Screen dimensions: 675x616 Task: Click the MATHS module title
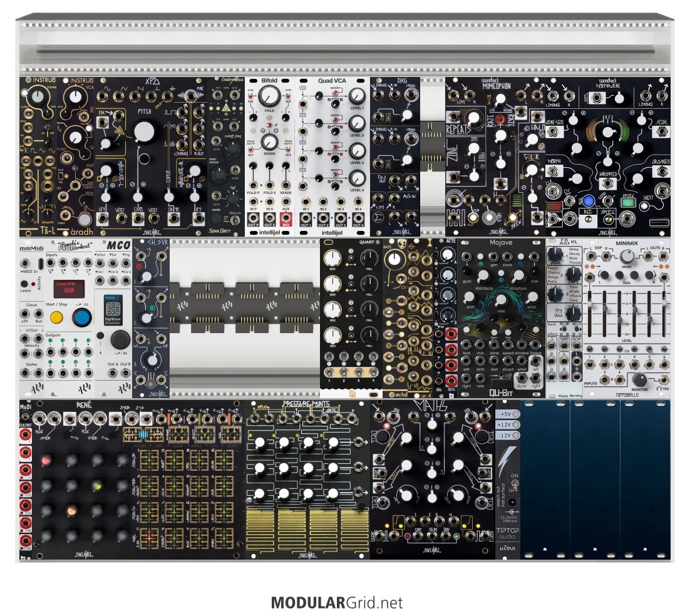(x=431, y=406)
